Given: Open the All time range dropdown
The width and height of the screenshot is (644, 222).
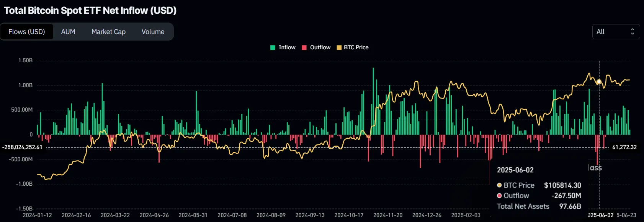Looking at the screenshot, I should click(x=615, y=32).
